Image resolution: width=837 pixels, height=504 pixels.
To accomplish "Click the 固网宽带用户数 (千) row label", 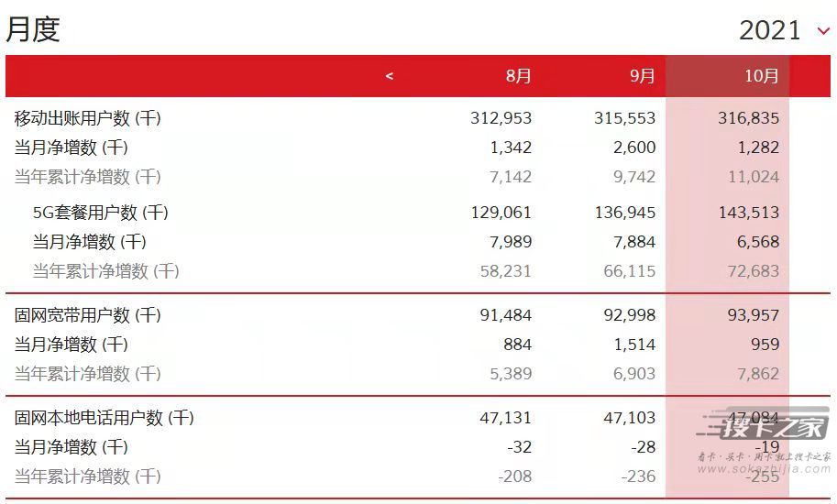I will coord(87,315).
